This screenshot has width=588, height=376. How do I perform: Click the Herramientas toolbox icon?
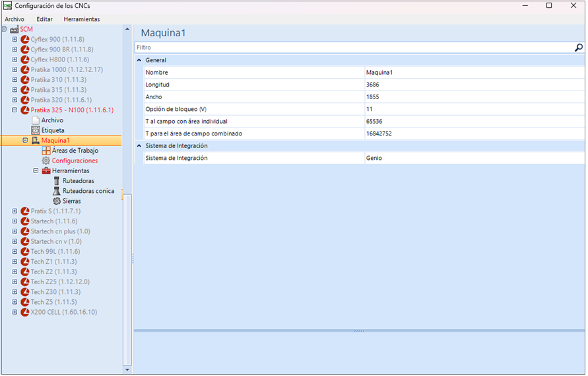46,171
